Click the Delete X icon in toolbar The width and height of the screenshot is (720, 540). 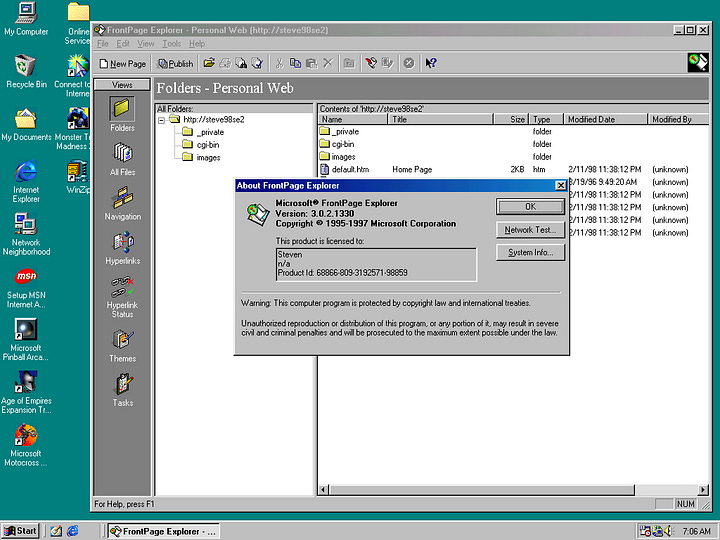pyautogui.click(x=327, y=63)
